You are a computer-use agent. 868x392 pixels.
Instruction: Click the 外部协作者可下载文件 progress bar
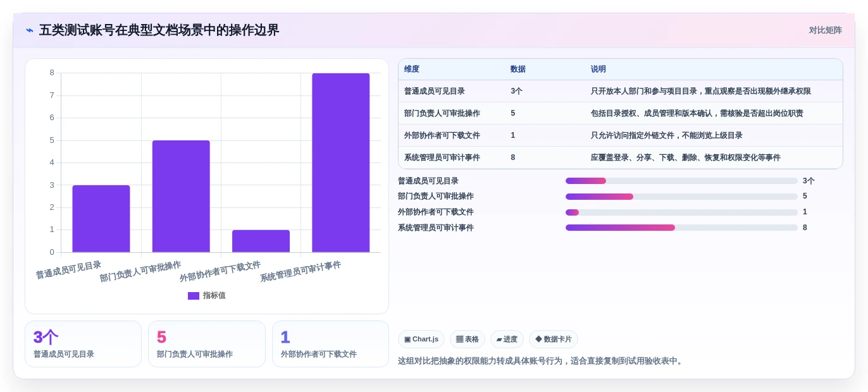coord(681,212)
